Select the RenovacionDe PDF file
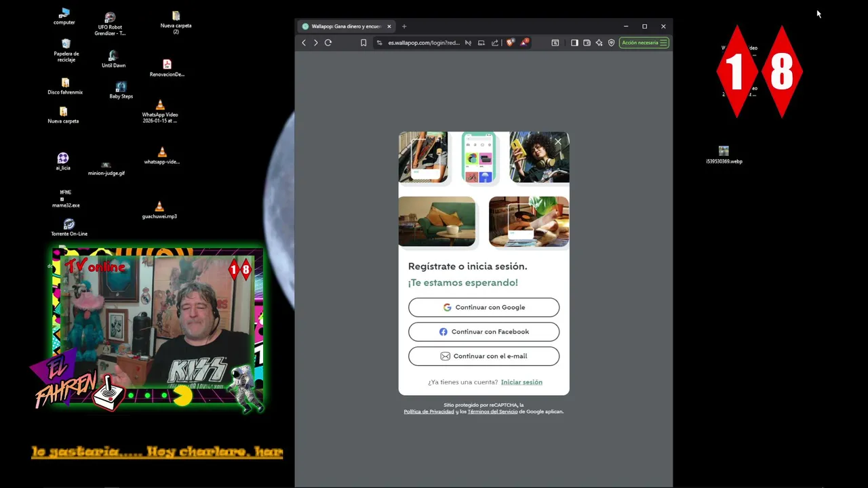Screen dimensions: 868x488 click(167, 68)
